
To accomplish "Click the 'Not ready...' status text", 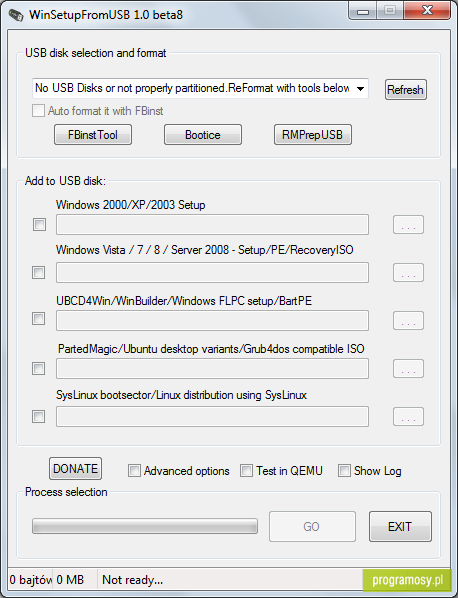I will tap(133, 580).
